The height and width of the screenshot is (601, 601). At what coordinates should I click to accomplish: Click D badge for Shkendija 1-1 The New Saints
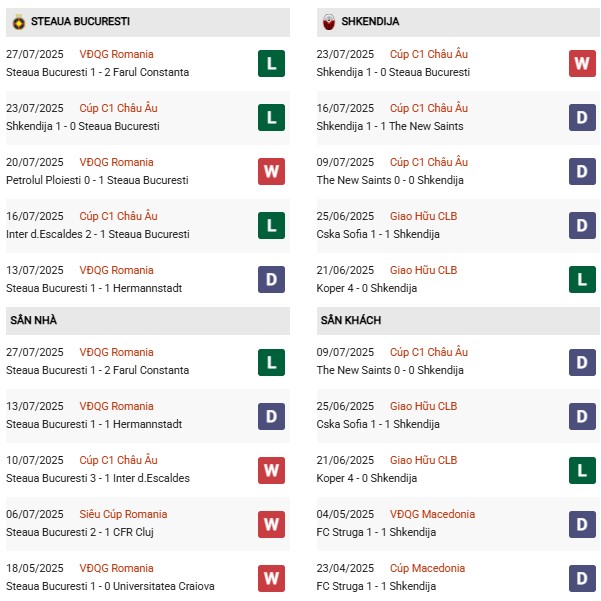coord(582,117)
